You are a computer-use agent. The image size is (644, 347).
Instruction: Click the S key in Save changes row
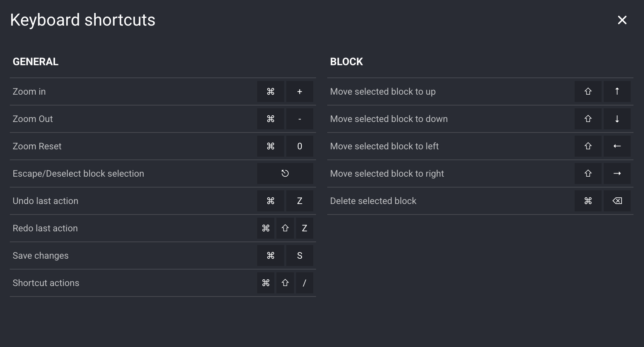(x=300, y=256)
